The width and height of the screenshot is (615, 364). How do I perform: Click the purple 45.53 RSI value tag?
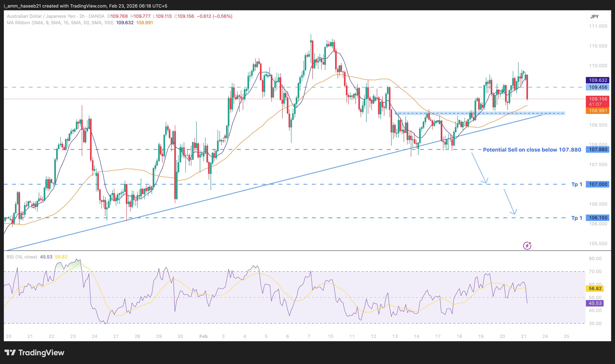coord(595,303)
